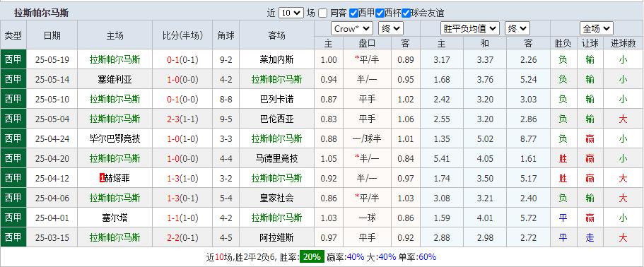
Task: Click the 日期 column header
Action: pyautogui.click(x=52, y=35)
